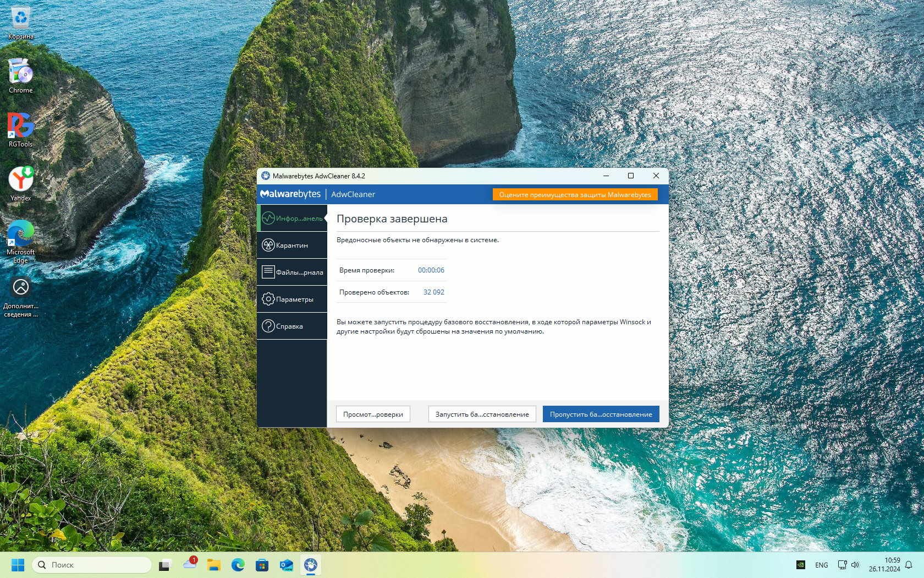The width and height of the screenshot is (924, 578).
Task: Select the Chrome desktop shortcut
Action: 21,75
